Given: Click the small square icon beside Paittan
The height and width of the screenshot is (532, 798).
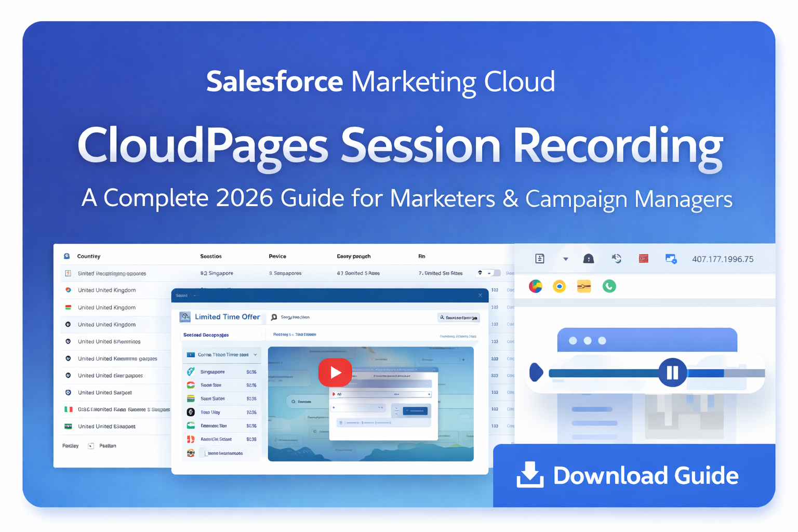Looking at the screenshot, I should pos(91,446).
